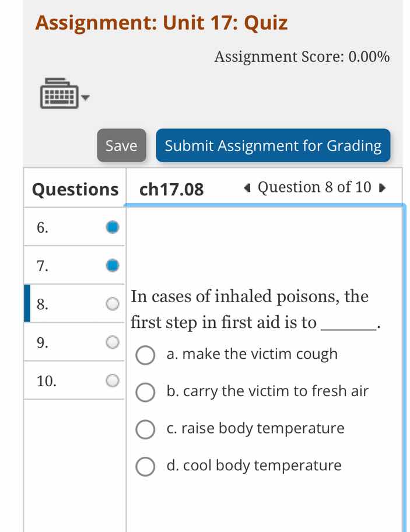Image resolution: width=410 pixels, height=532 pixels.
Task: Click the unanswered status circle beside question 10
Action: (111, 379)
